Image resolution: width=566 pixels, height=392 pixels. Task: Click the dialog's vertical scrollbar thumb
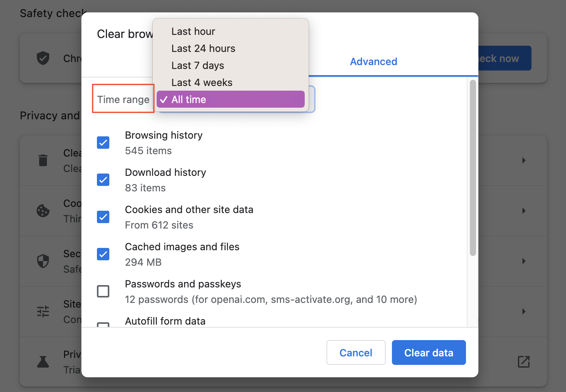tap(473, 167)
